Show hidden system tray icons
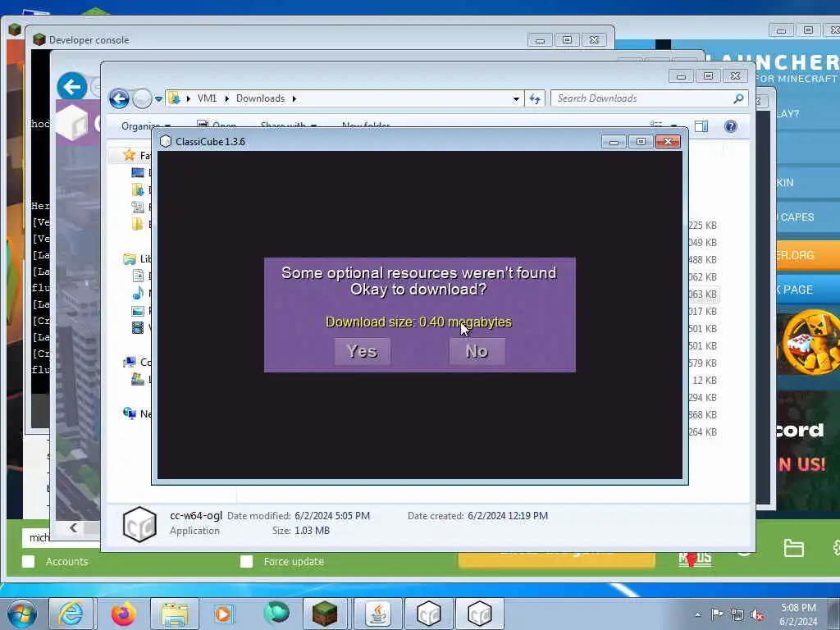The image size is (840, 630). click(x=697, y=614)
